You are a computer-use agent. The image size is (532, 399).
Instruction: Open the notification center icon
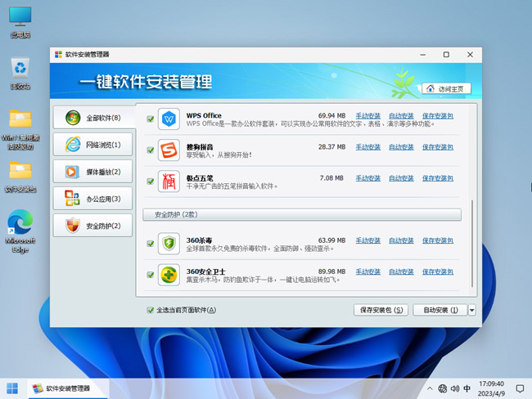(520, 388)
